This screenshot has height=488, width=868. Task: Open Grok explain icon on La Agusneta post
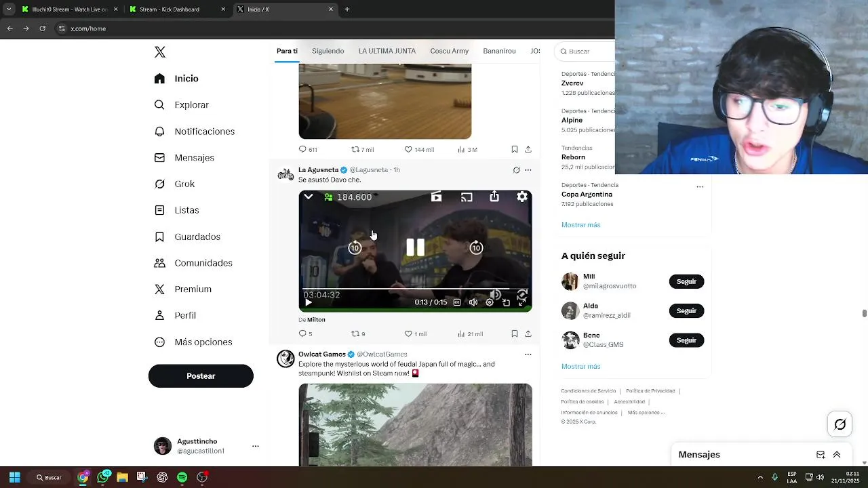click(x=516, y=170)
